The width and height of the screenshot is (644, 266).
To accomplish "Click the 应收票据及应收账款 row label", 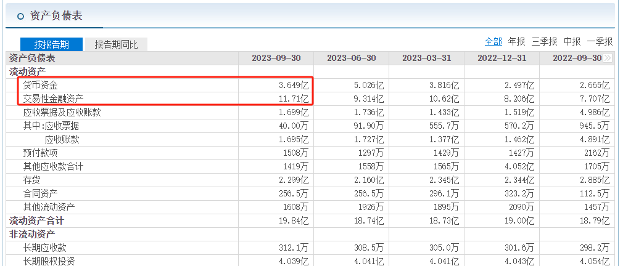I will click(62, 112).
